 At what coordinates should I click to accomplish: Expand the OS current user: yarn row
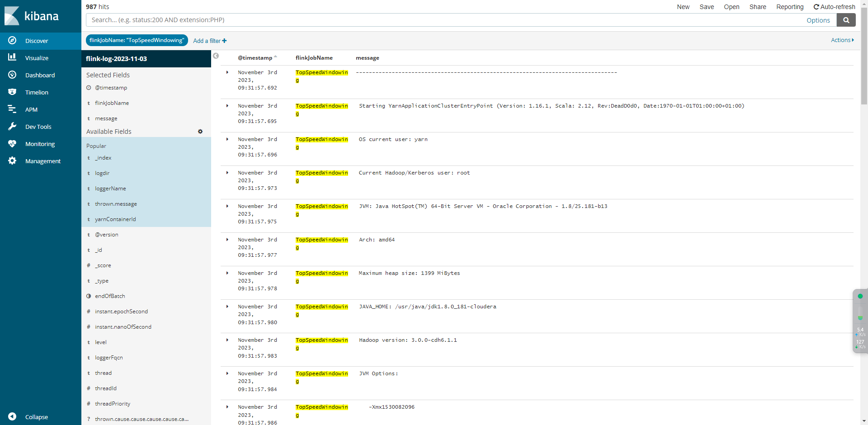tap(227, 139)
